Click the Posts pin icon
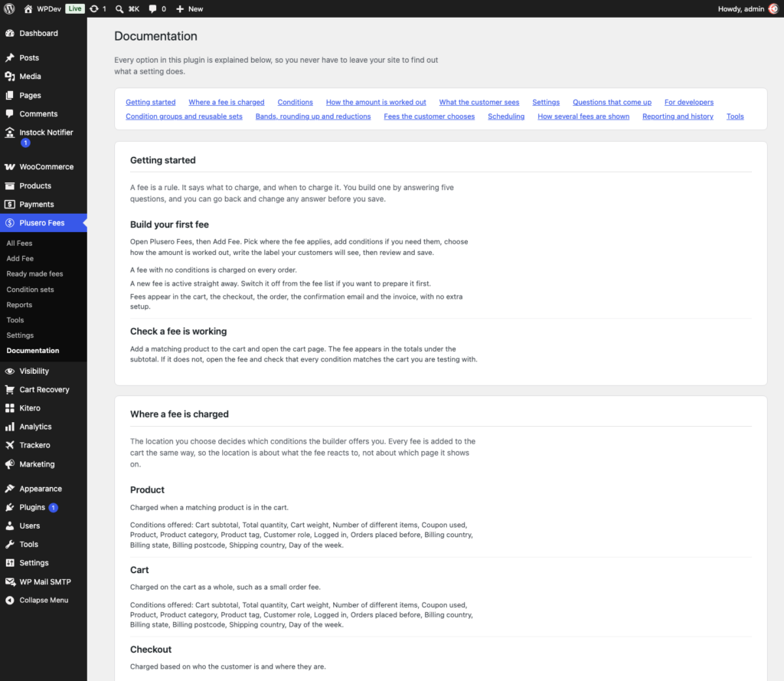 click(9, 57)
